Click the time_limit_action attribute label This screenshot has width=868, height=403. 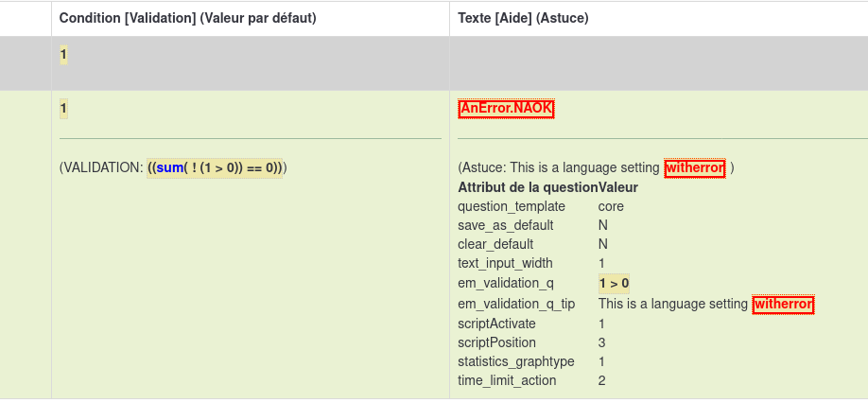click(507, 380)
